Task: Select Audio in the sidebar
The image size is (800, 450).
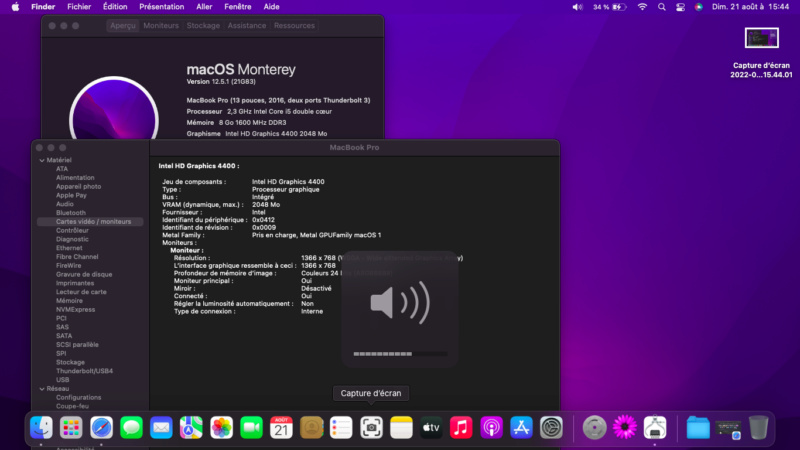Action: click(65, 204)
